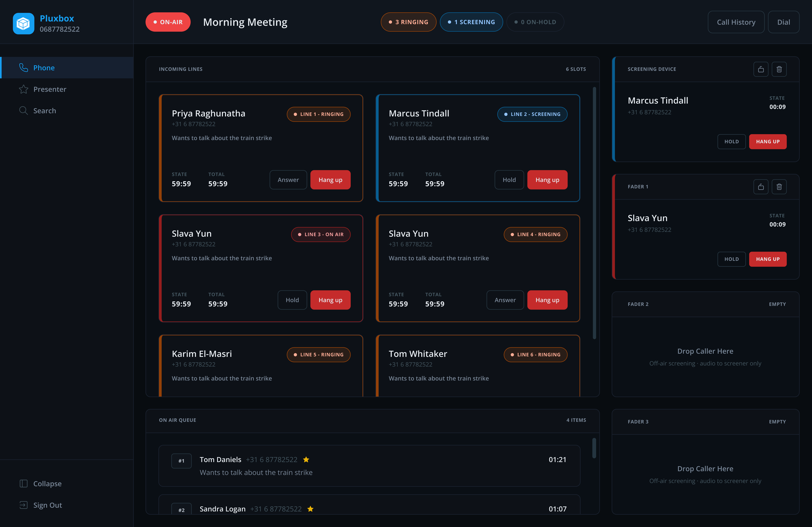Screen dimensions: 812x527
Task: Answer Priya Raghunatha on Line 1
Action: [288, 180]
